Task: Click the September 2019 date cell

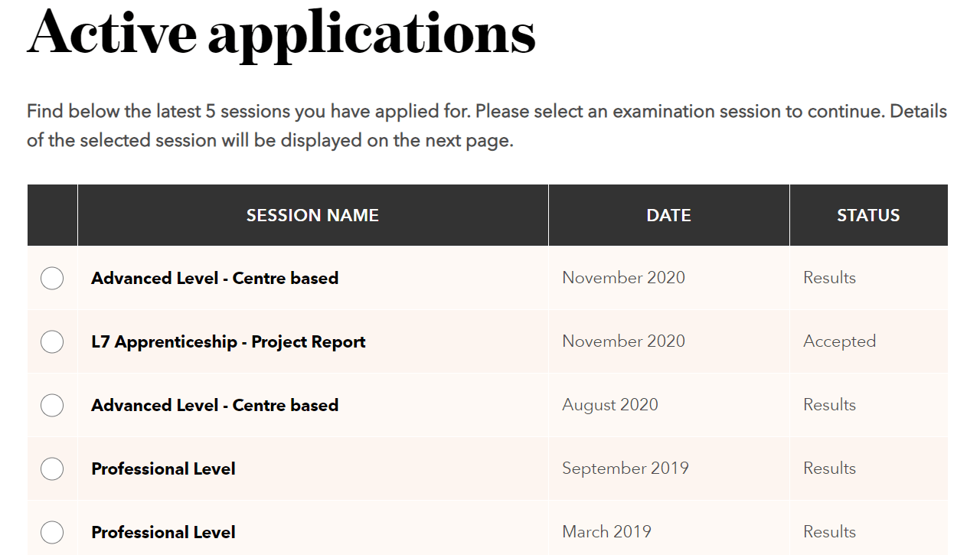Action: pos(626,468)
